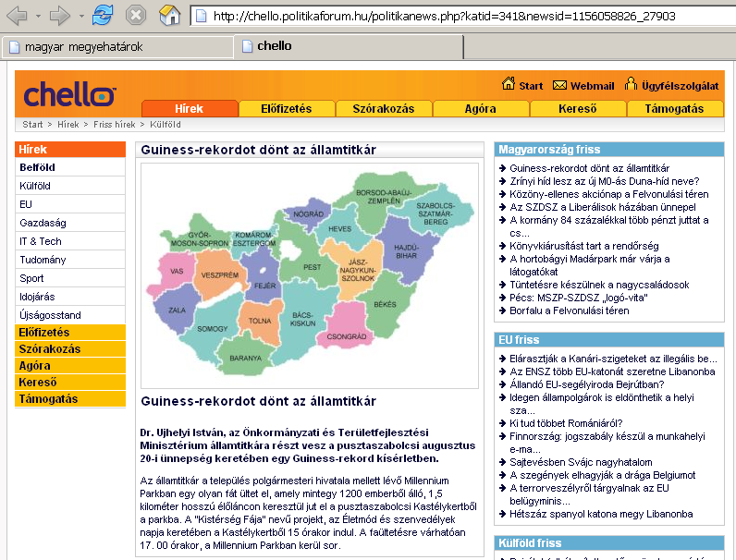Select Időjárás in the sidebar
736x560 pixels.
tap(70, 297)
